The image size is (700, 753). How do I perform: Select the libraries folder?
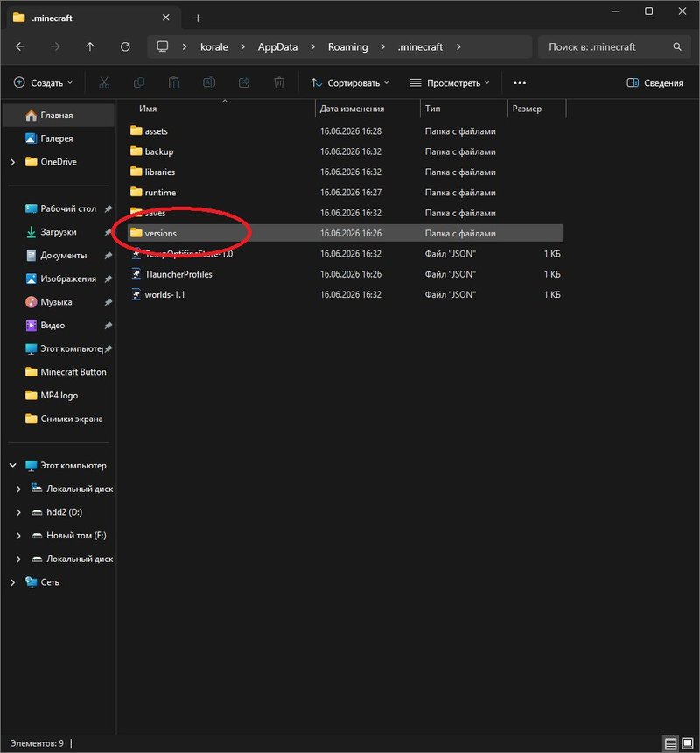346,172
